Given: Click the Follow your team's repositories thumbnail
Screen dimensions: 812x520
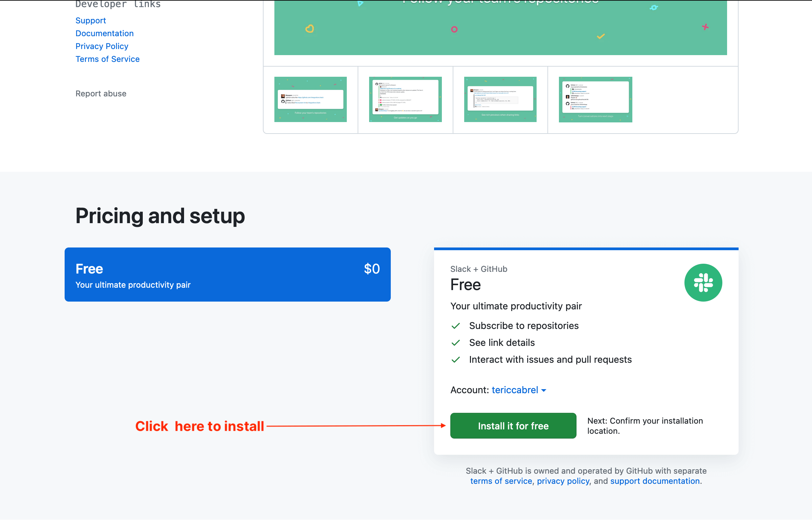Looking at the screenshot, I should [x=310, y=99].
